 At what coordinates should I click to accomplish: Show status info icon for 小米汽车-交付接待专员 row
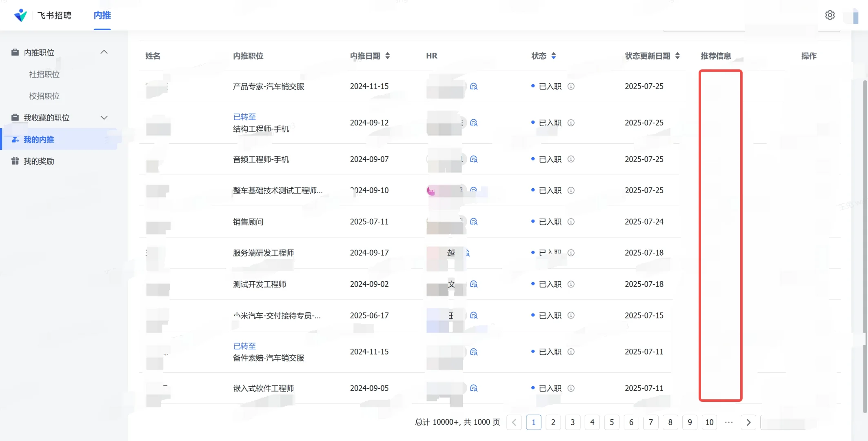[571, 316]
